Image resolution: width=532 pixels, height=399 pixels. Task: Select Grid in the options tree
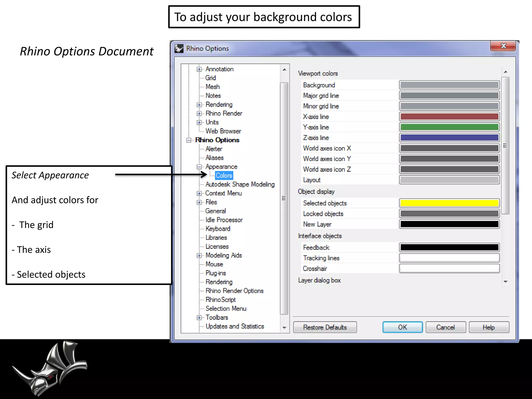click(x=210, y=78)
